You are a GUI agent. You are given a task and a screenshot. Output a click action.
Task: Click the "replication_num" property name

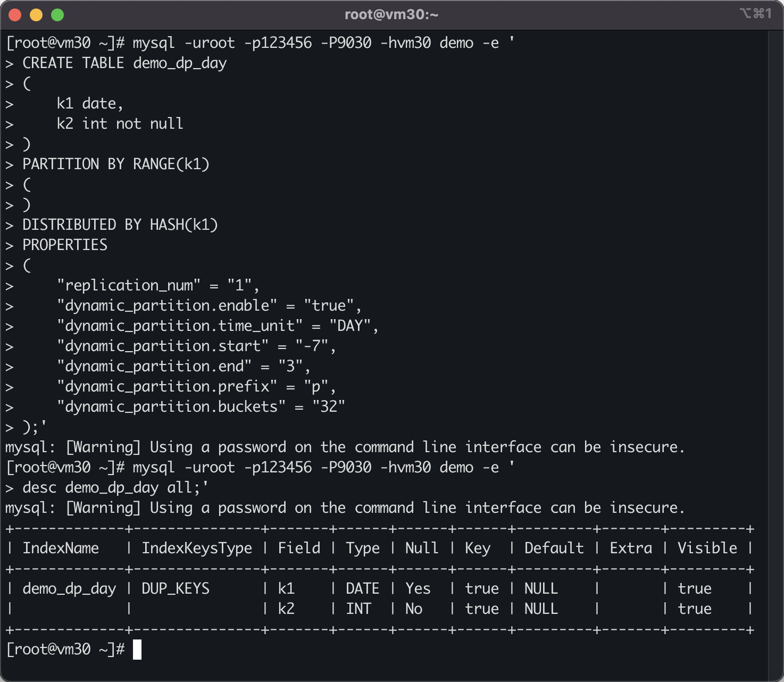(x=128, y=285)
